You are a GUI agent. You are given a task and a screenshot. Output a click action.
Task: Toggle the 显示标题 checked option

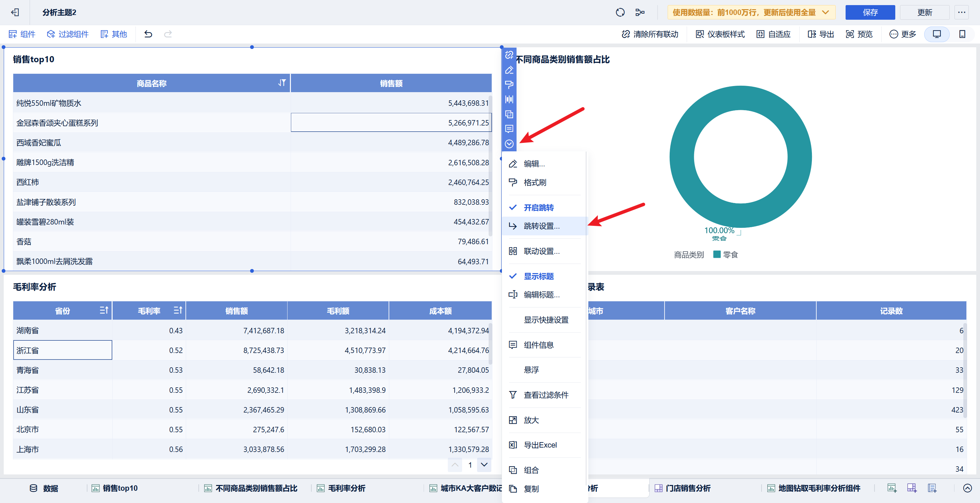point(538,276)
